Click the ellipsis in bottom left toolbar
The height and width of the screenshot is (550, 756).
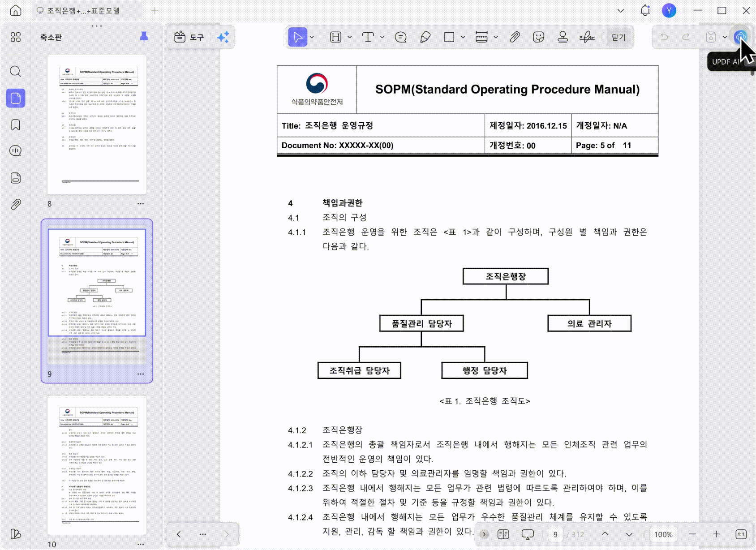(203, 534)
